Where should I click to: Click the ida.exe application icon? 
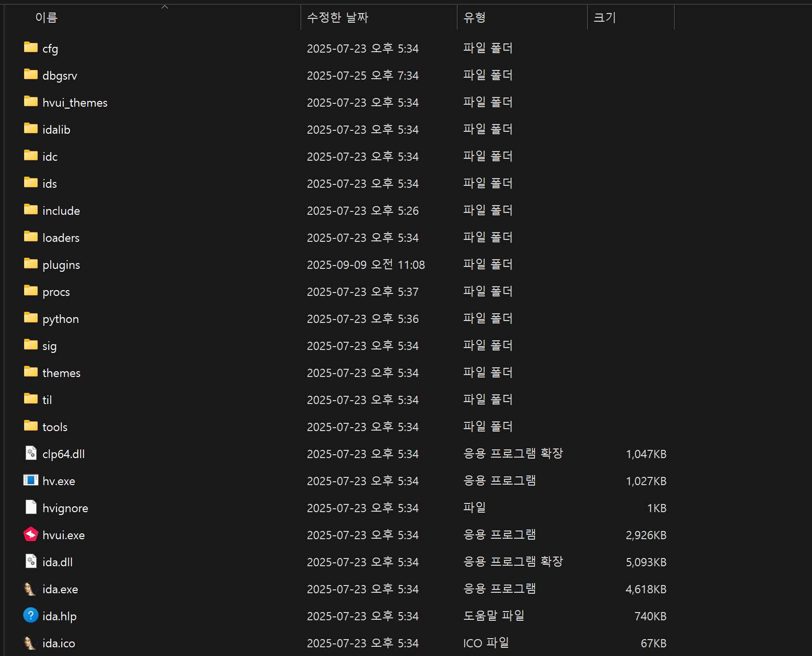point(31,589)
